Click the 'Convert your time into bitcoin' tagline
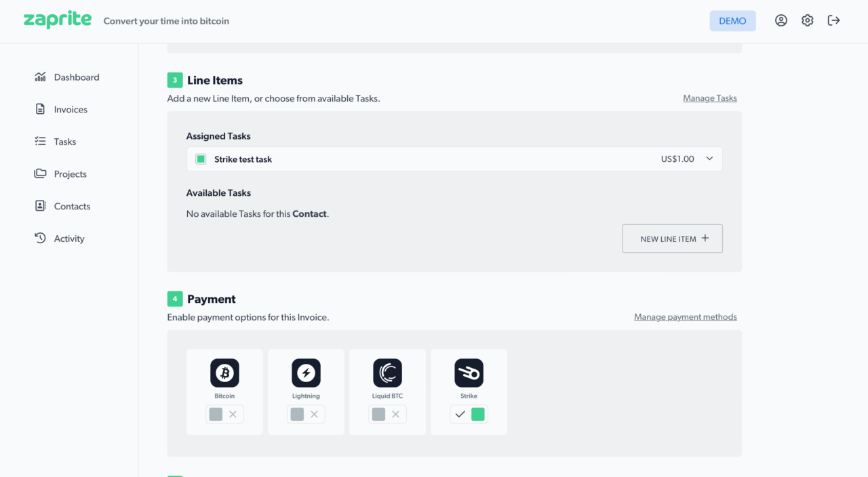The height and width of the screenshot is (477, 868). 166,21
